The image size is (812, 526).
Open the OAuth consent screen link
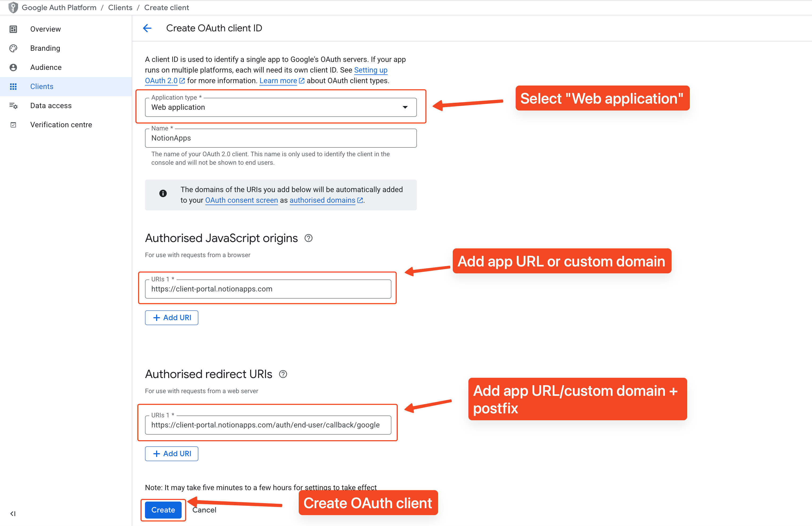point(241,200)
